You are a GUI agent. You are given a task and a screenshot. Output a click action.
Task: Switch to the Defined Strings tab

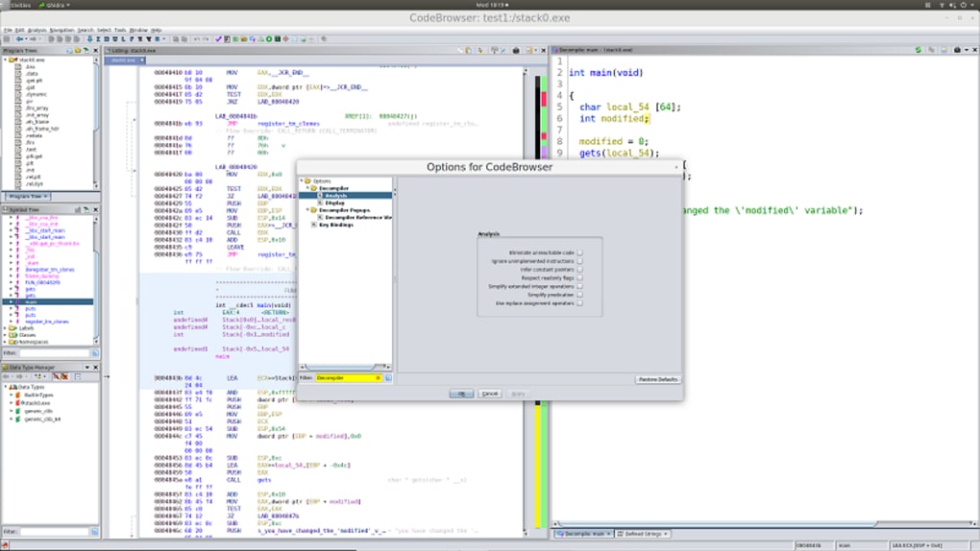click(x=642, y=534)
